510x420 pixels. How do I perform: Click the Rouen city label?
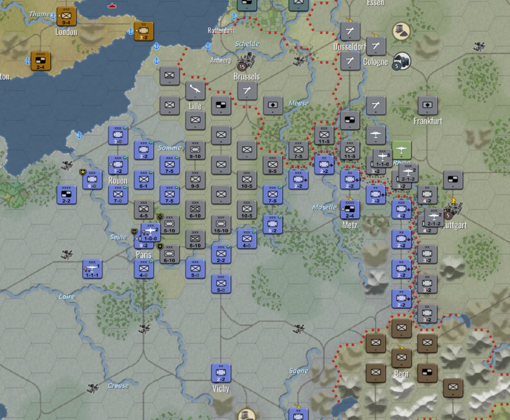[118, 181]
